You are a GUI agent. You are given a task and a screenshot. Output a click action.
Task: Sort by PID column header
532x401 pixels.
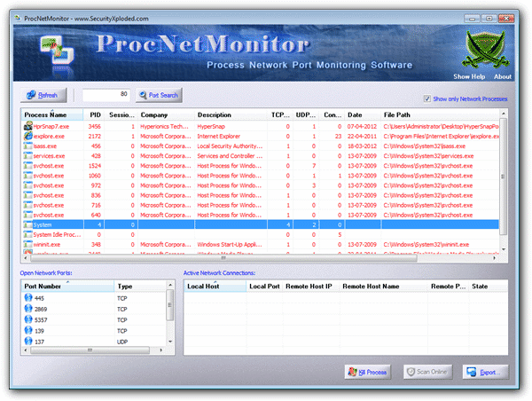[x=94, y=114]
